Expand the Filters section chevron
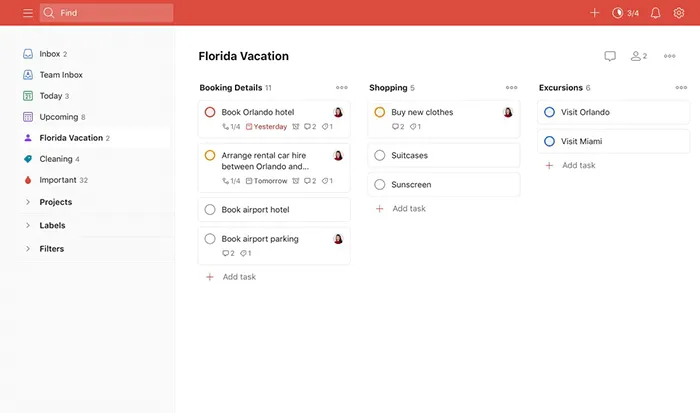700x413 pixels. (x=28, y=248)
